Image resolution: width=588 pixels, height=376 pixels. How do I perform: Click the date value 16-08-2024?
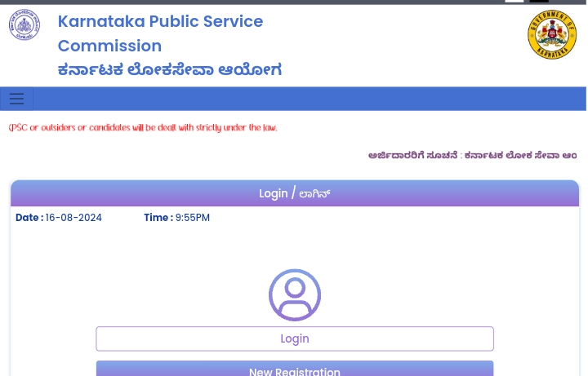tap(73, 218)
